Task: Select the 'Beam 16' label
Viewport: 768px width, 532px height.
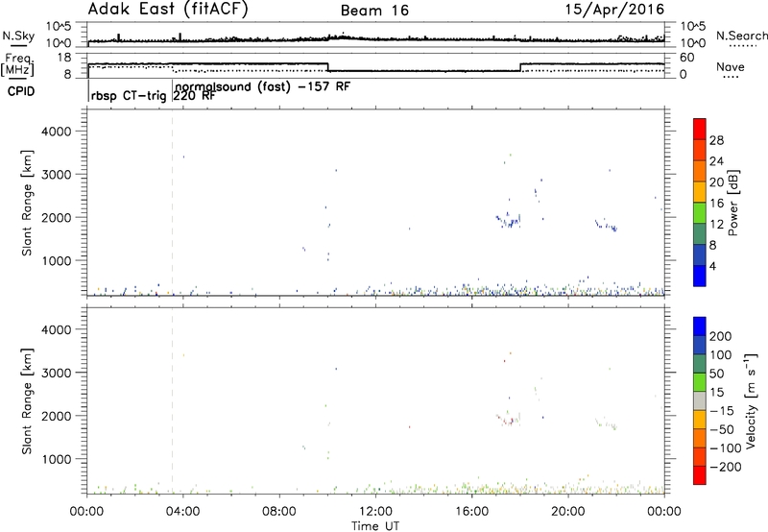Action: (x=374, y=11)
